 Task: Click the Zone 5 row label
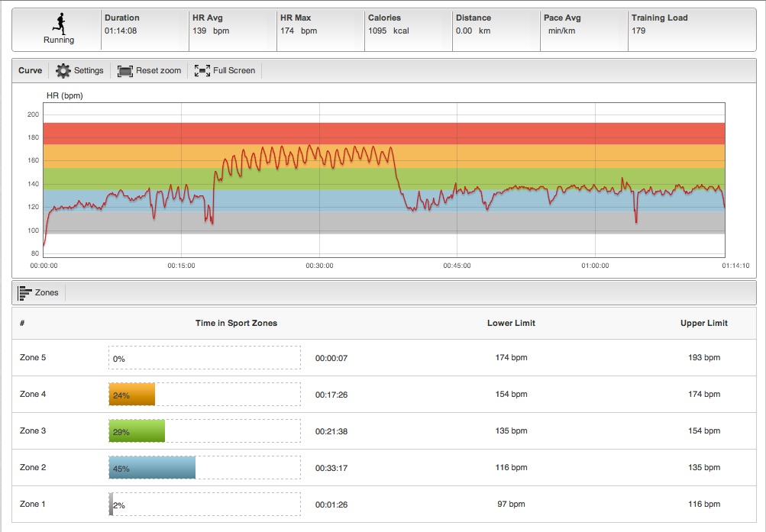[33, 358]
